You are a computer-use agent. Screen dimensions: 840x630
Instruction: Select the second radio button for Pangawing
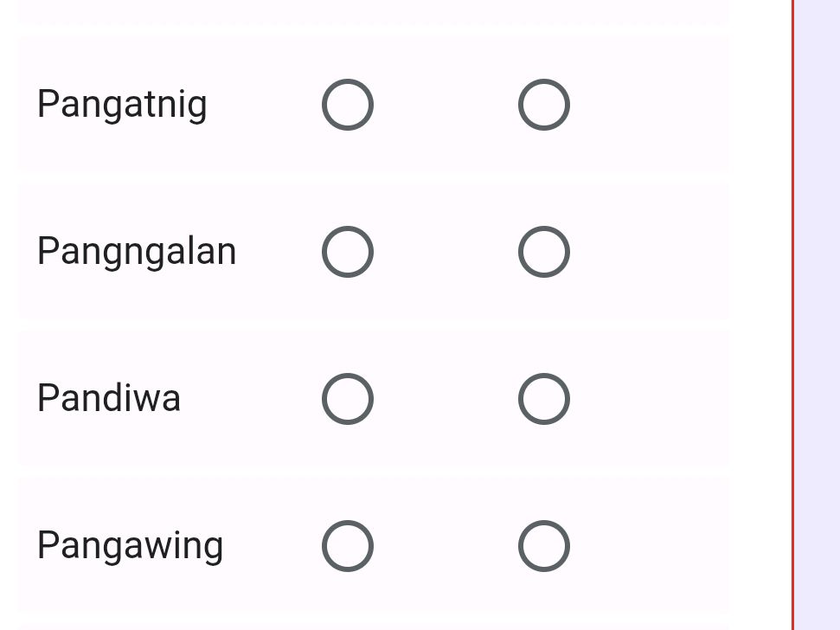[x=543, y=545]
